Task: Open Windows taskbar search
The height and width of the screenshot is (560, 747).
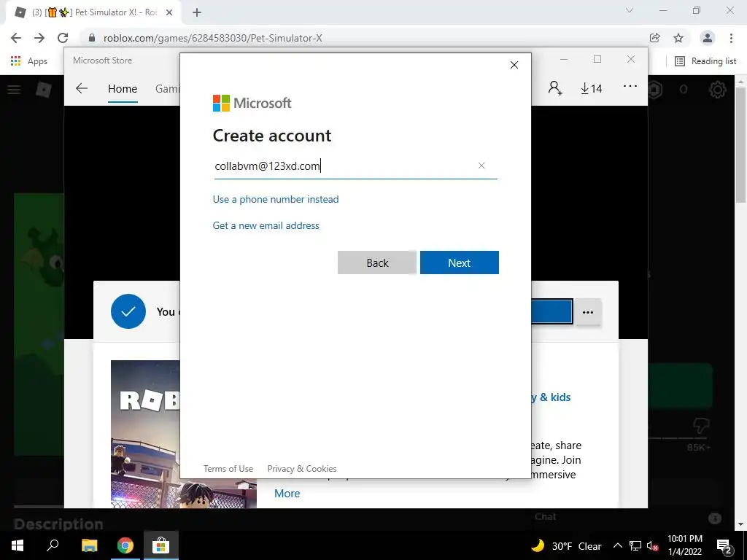Action: pyautogui.click(x=53, y=545)
